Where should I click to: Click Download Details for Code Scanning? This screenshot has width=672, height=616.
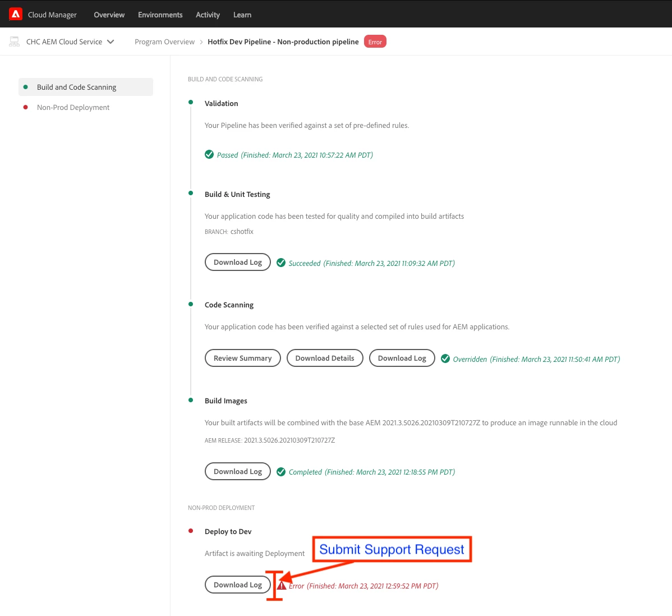325,358
